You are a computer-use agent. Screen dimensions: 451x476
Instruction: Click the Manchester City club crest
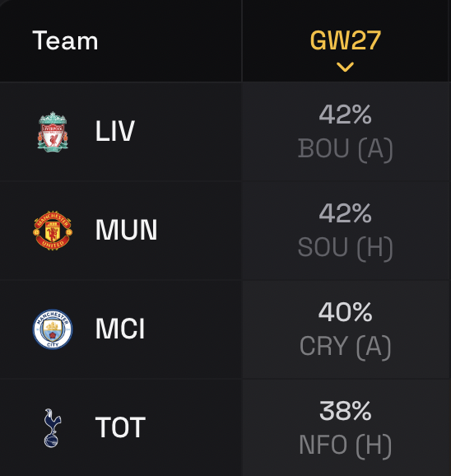click(53, 329)
